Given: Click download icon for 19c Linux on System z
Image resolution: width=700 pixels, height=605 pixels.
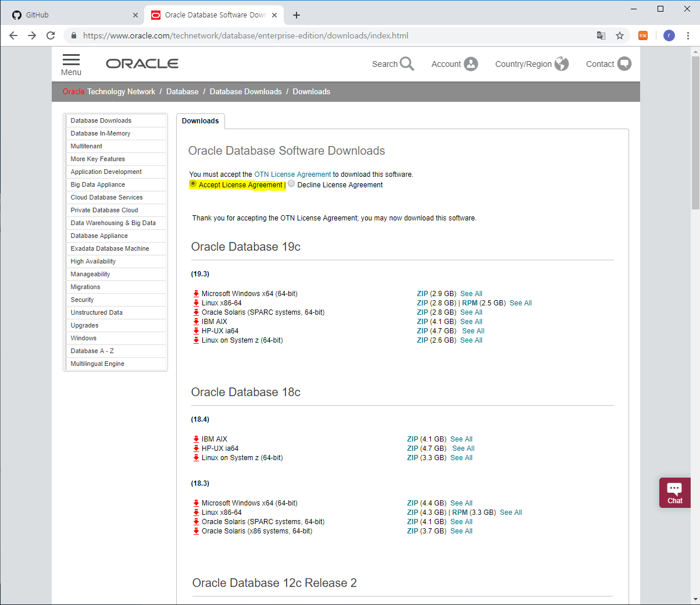Looking at the screenshot, I should (x=197, y=340).
